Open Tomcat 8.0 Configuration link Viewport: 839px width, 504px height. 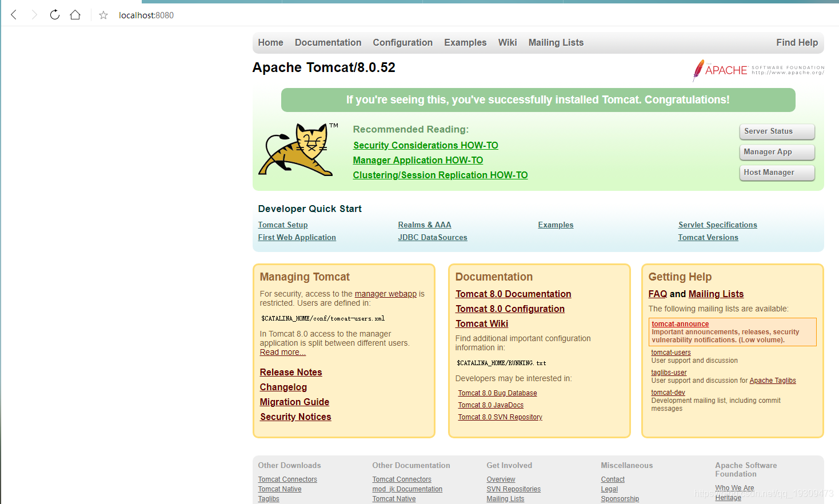click(510, 309)
